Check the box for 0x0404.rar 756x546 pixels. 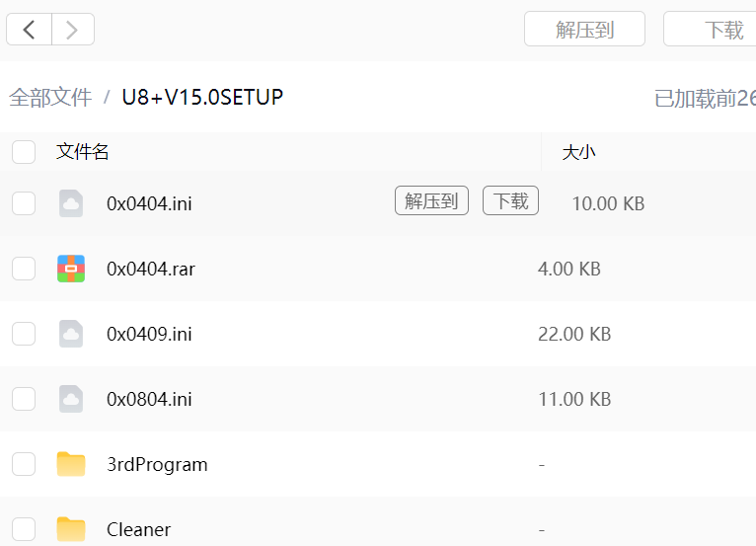(24, 269)
